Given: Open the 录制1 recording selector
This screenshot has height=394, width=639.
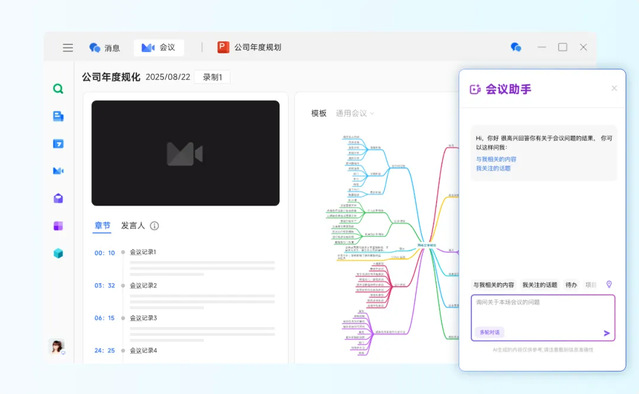Looking at the screenshot, I should [212, 77].
